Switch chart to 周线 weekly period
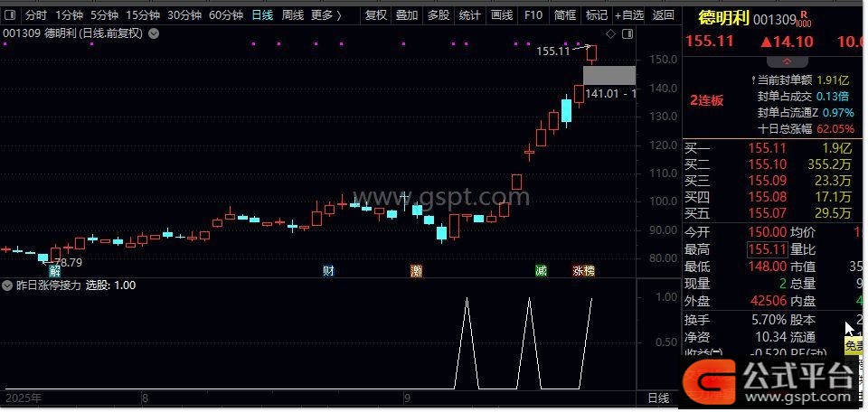This screenshot has width=868, height=412. point(292,14)
